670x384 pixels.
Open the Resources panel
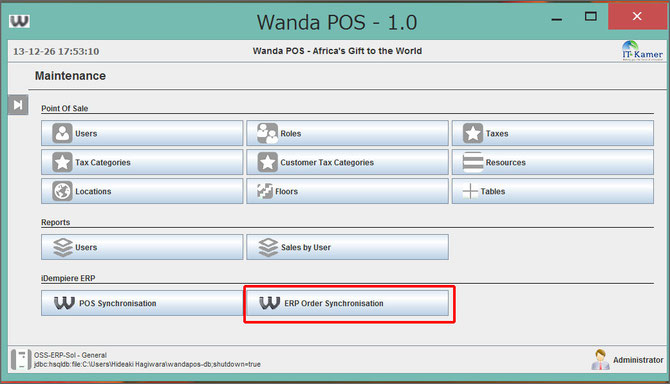553,162
